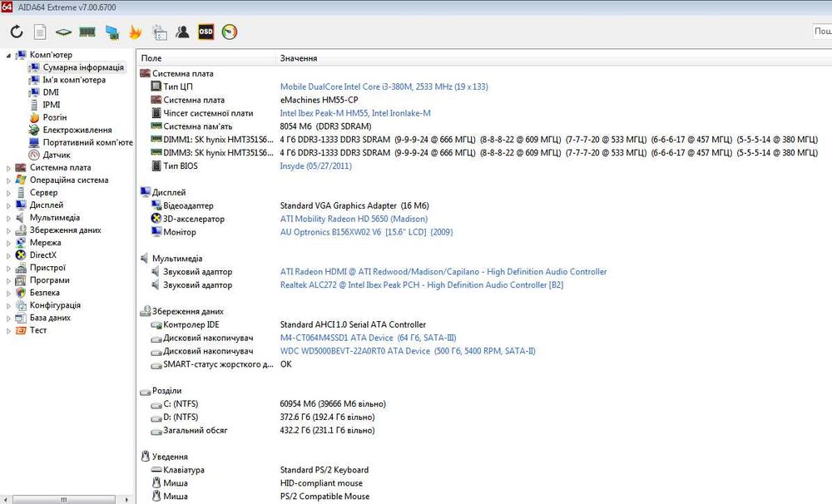Click the Refresh toolbar icon
Screen dimensions: 832x504
point(17,32)
